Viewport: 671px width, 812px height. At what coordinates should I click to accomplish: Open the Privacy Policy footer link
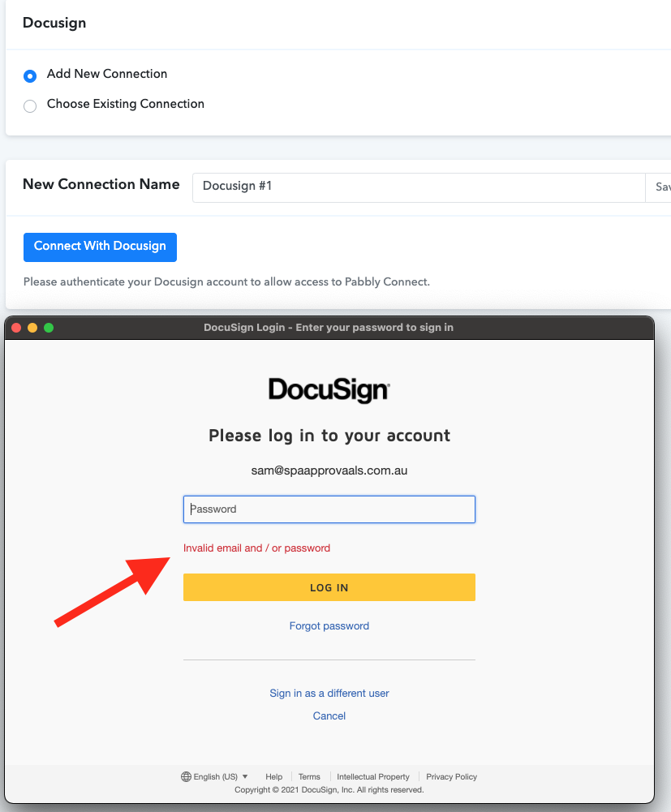(x=451, y=777)
